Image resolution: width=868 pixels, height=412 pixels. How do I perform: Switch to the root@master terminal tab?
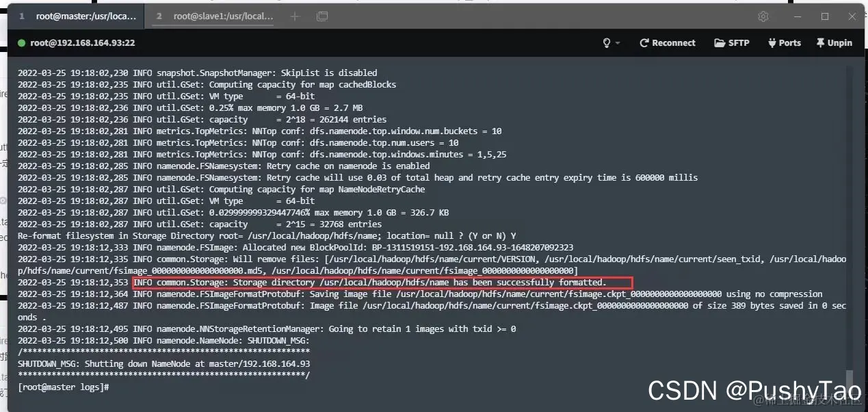click(77, 16)
